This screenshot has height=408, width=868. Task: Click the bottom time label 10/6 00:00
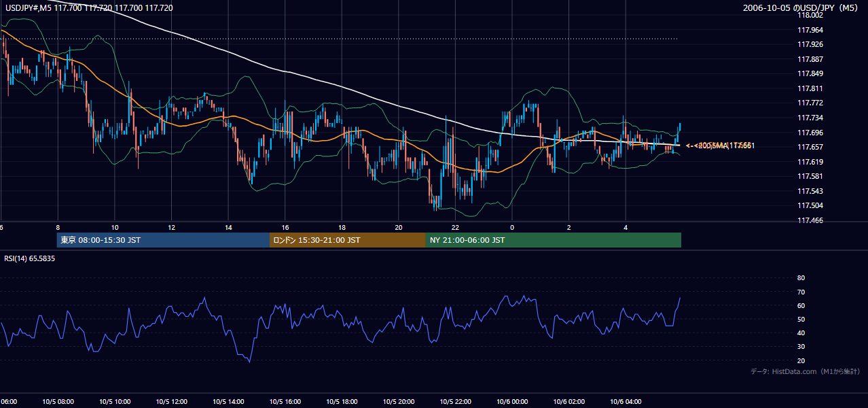pyautogui.click(x=512, y=401)
